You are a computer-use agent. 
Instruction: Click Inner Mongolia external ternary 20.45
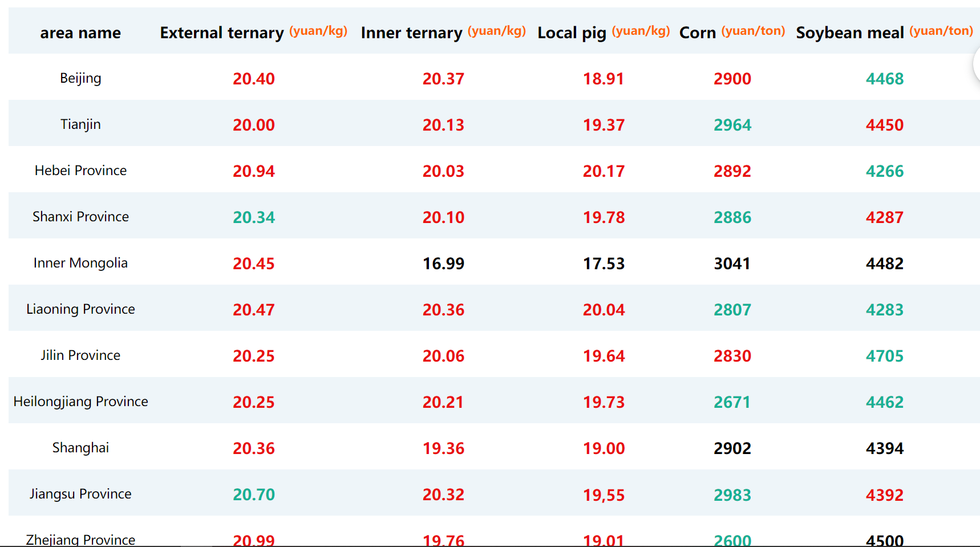[254, 264]
